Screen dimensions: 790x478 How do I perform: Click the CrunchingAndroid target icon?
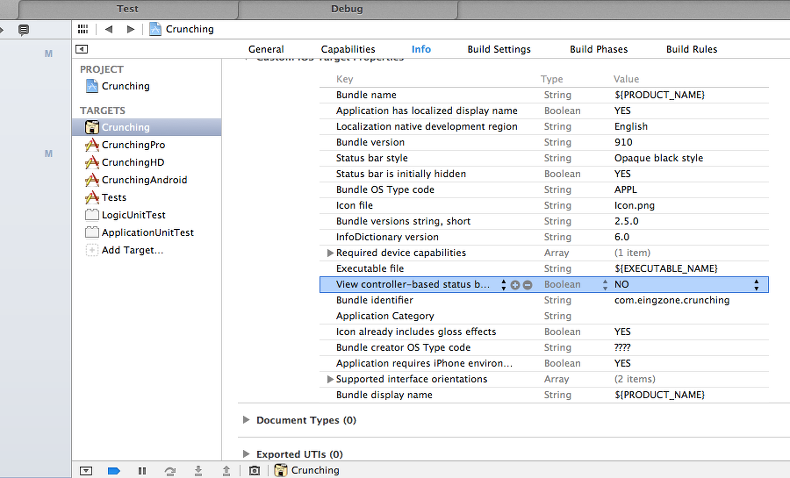[92, 180]
